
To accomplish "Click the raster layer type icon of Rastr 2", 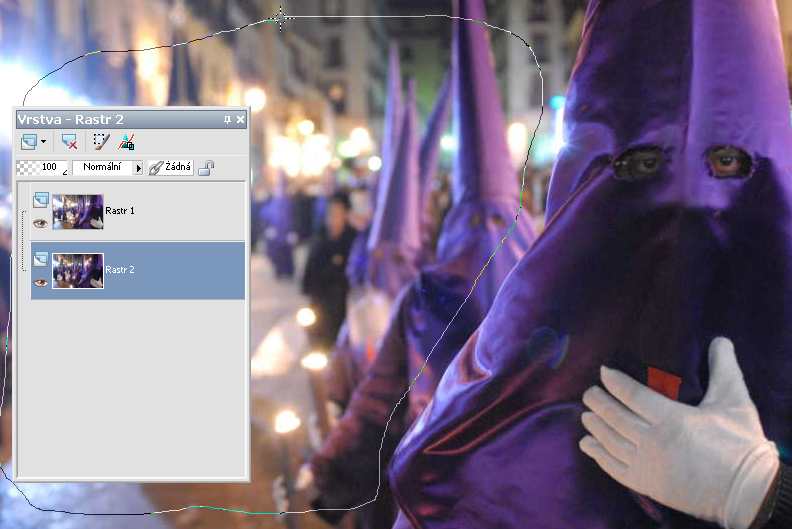I will tap(40, 260).
